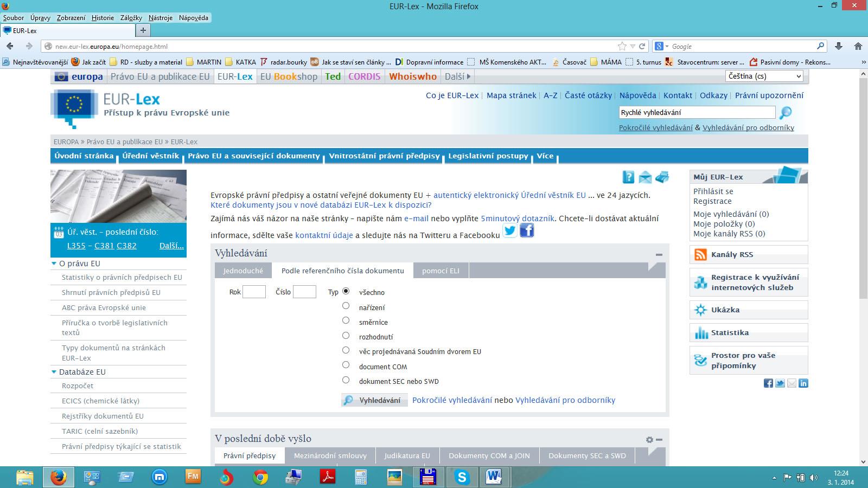
Task: Click the help question mark icon
Action: (628, 177)
